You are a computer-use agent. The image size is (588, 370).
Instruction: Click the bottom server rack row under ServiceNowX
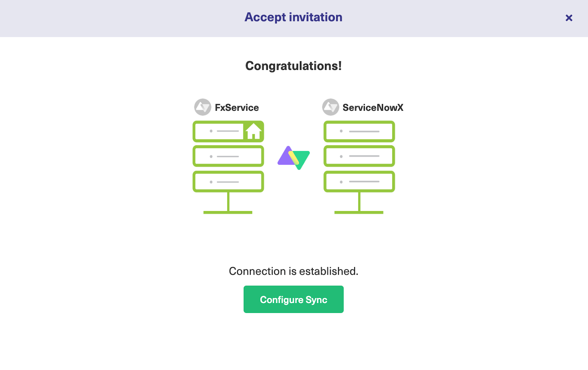(x=359, y=181)
